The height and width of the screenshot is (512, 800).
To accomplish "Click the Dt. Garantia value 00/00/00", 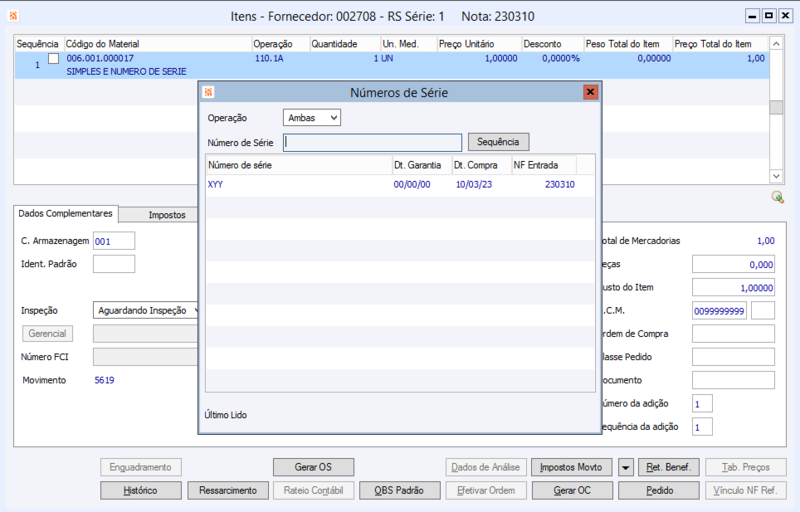I will click(x=412, y=185).
